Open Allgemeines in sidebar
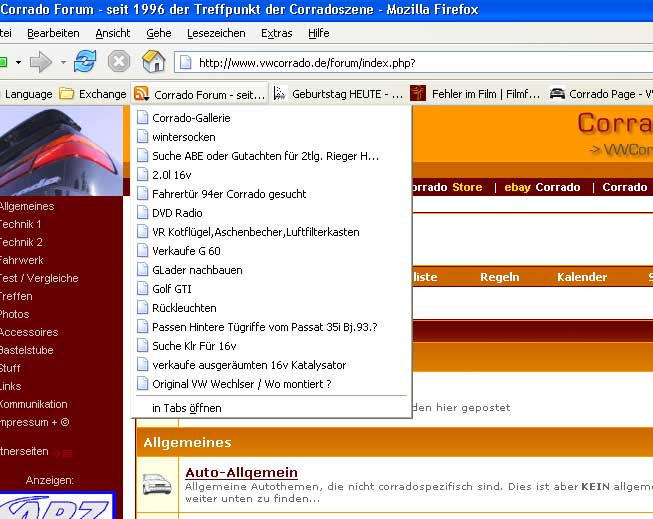 pos(27,206)
